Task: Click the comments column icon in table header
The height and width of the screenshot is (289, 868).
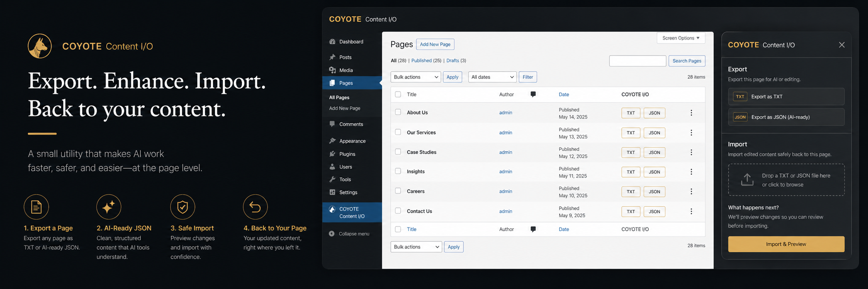Action: point(533,94)
